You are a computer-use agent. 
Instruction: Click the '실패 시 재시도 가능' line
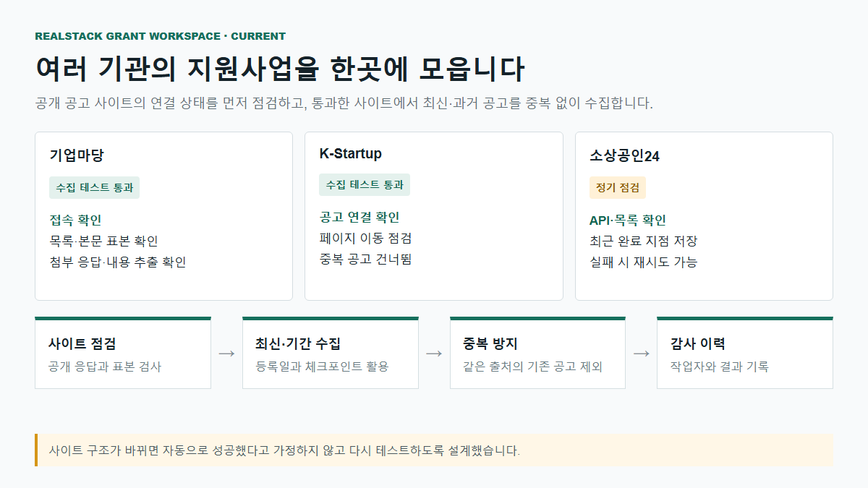coord(643,262)
